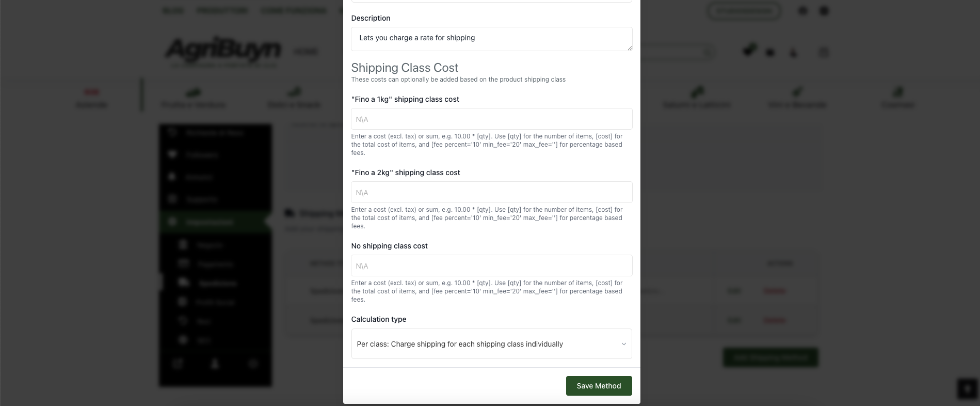This screenshot has width=980, height=406.
Task: Click into the Description text area
Action: click(x=491, y=39)
